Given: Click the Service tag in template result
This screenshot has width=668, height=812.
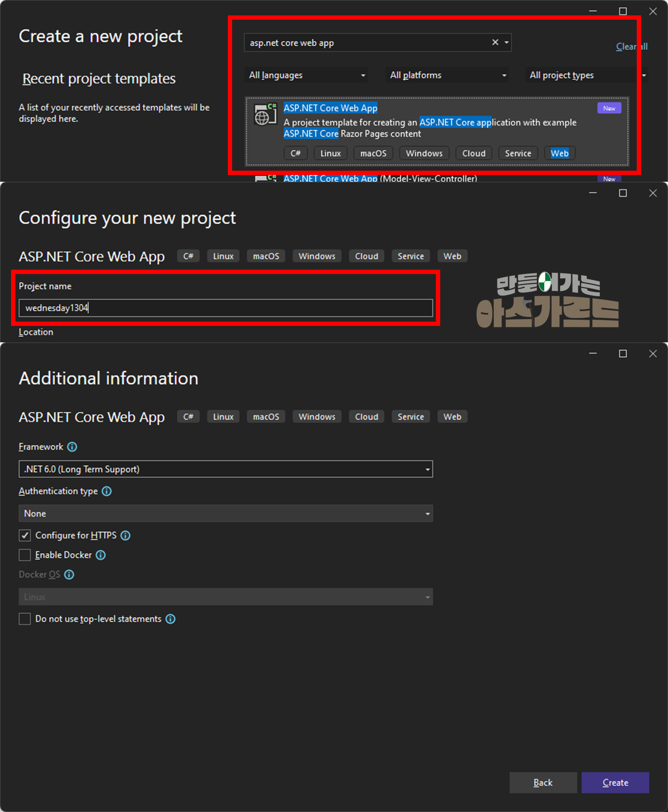Looking at the screenshot, I should 518,153.
